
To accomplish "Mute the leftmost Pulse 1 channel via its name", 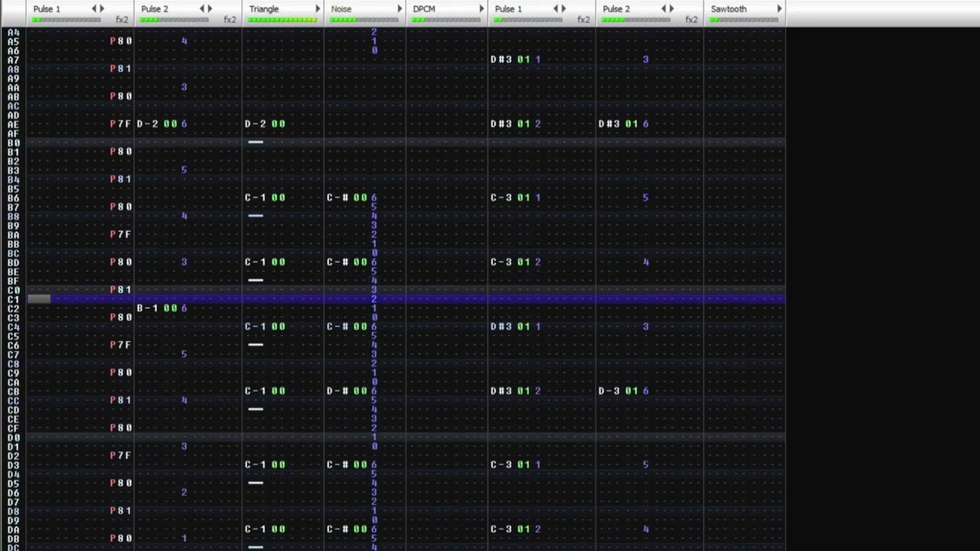I will (x=47, y=9).
